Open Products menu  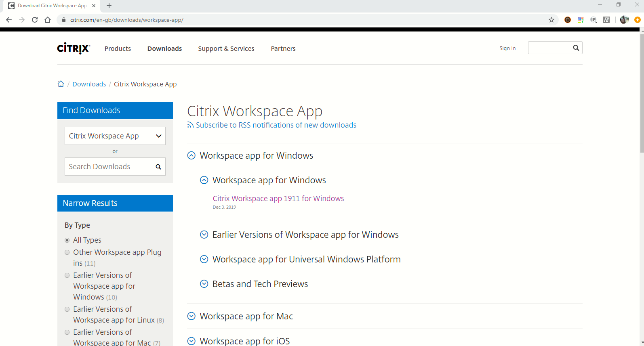click(x=118, y=48)
